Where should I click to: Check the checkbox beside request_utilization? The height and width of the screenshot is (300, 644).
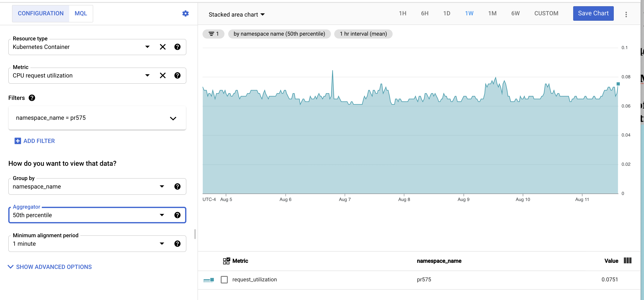pyautogui.click(x=224, y=279)
